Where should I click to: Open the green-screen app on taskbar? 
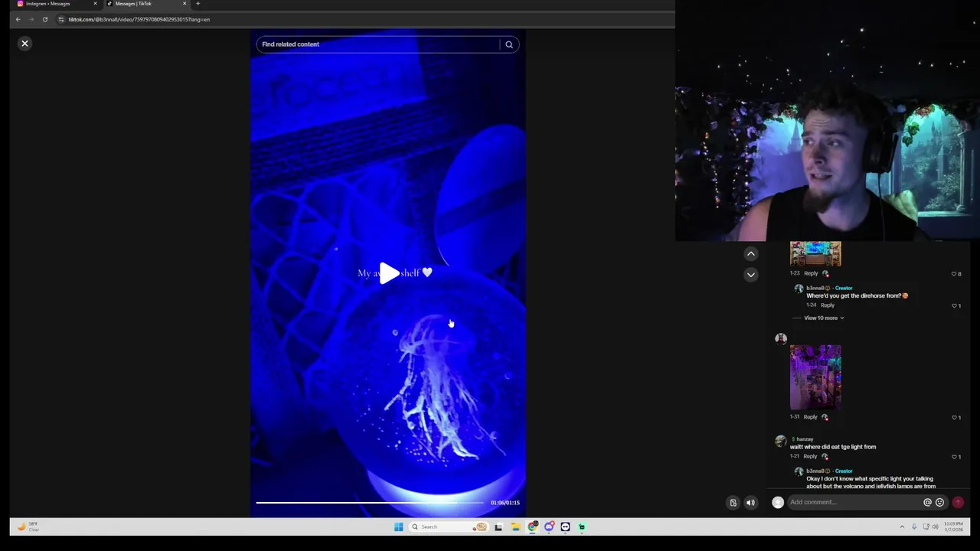coord(582,527)
